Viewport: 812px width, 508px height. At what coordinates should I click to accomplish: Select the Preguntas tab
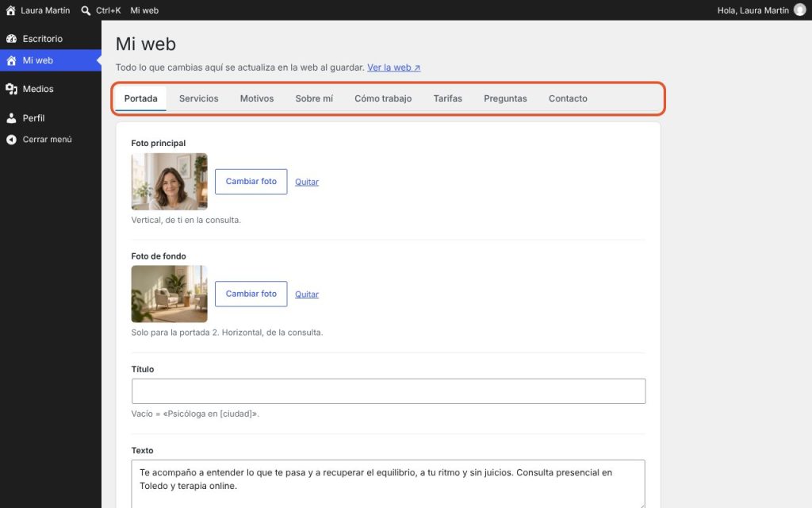point(505,98)
